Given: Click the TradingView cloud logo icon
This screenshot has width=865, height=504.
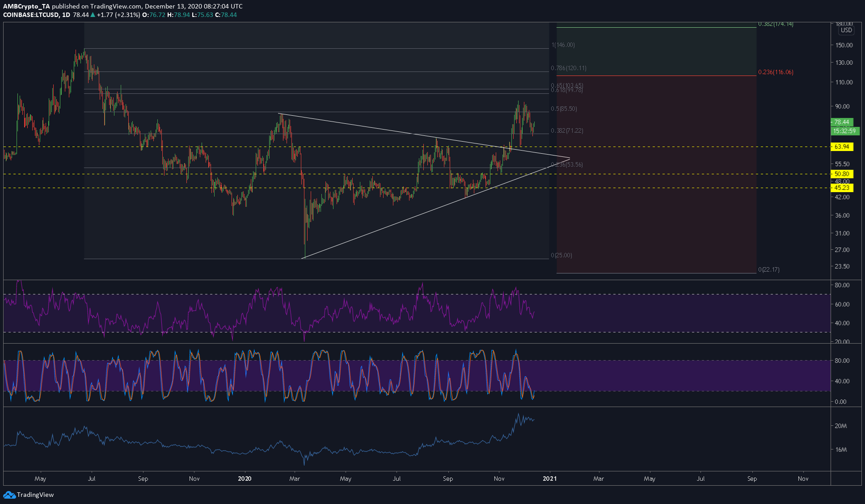Looking at the screenshot, I should 9,495.
